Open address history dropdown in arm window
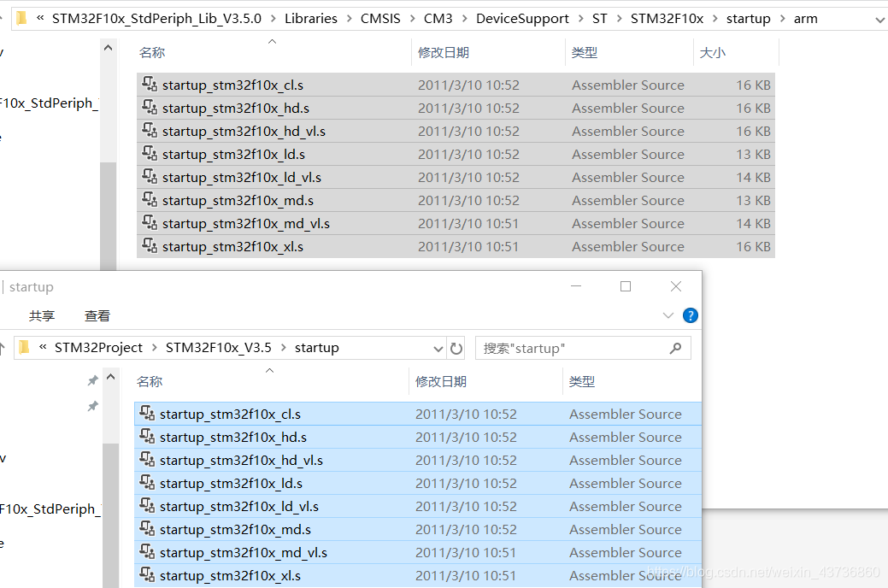The image size is (888, 588). 879,20
